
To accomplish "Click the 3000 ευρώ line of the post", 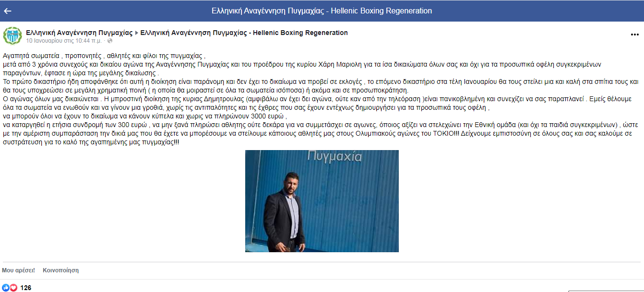I will [145, 116].
